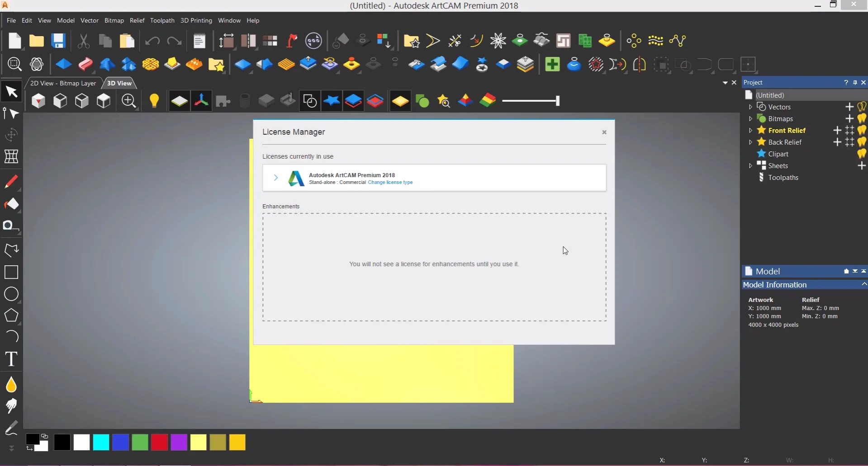Click the Zoom magnifier in 3D View toolbar

(129, 101)
